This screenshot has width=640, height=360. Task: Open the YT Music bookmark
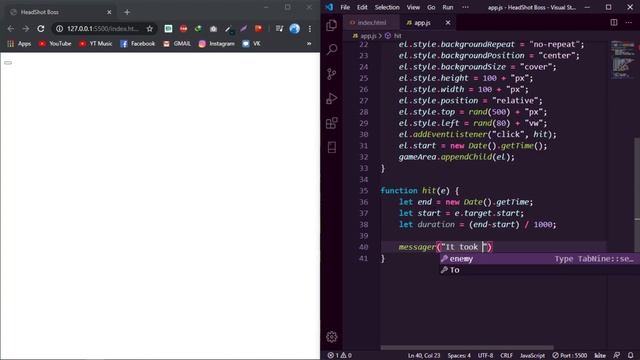pos(95,44)
